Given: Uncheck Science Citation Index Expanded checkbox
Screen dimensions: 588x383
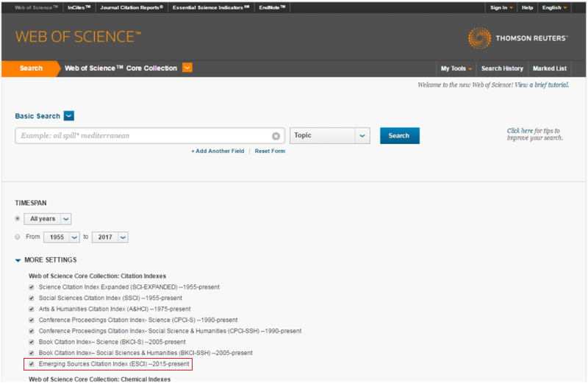Looking at the screenshot, I should coord(32,287).
